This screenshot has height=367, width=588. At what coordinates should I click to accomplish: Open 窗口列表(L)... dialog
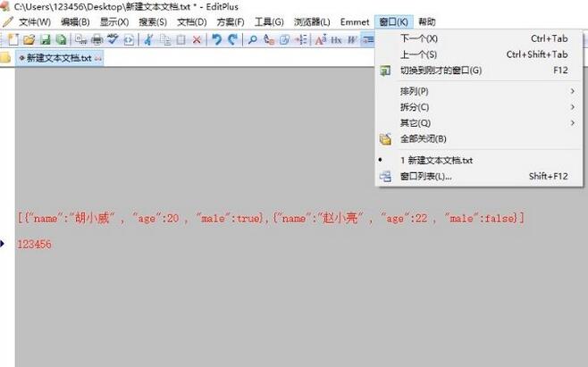point(425,177)
